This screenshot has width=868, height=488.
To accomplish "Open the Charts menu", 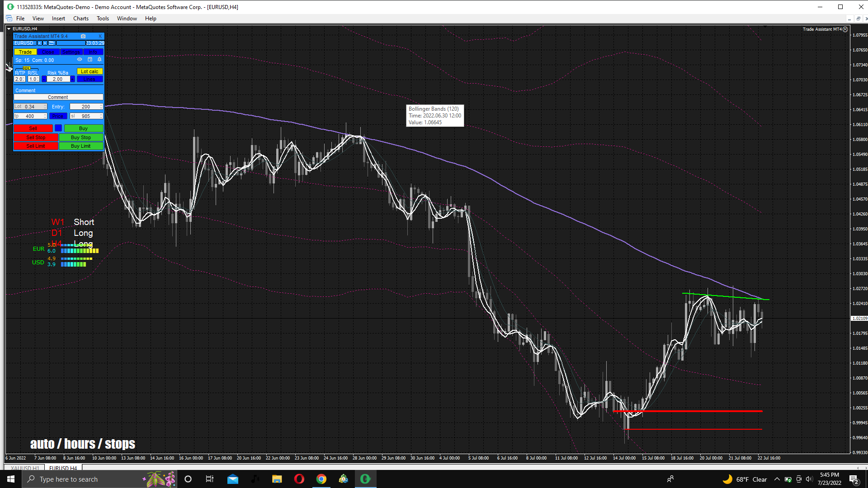I will (x=80, y=19).
